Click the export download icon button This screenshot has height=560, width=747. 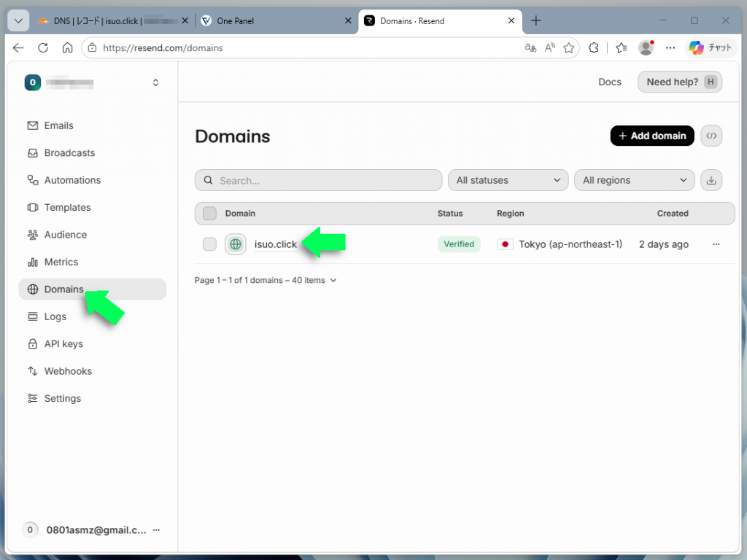(711, 181)
